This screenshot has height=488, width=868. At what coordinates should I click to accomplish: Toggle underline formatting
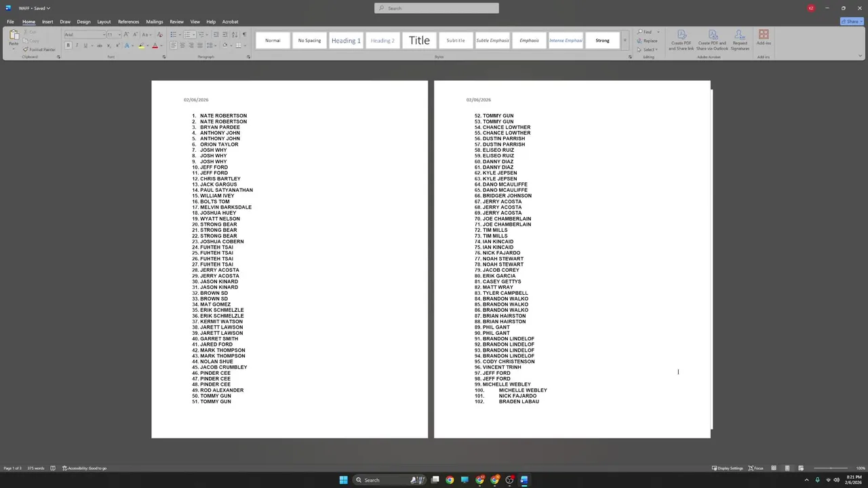point(85,45)
